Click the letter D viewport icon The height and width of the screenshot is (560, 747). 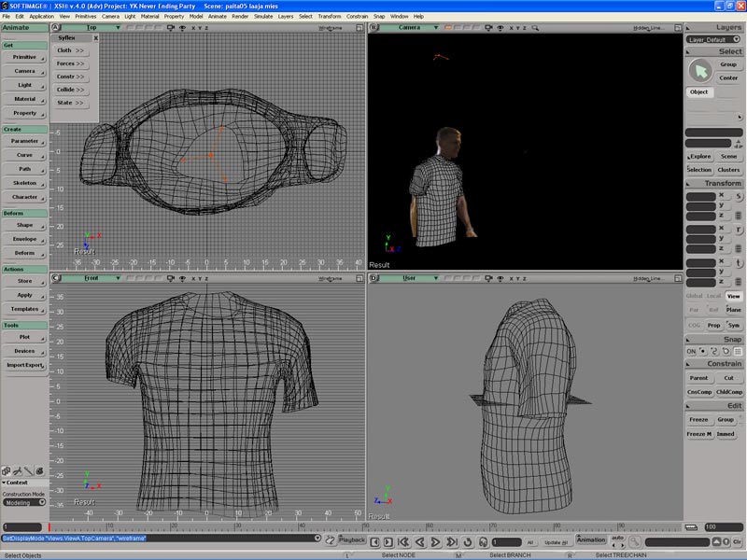click(374, 278)
